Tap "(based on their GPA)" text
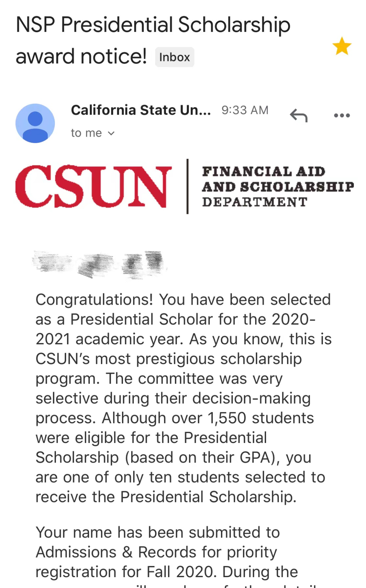The height and width of the screenshot is (588, 366). pos(202,458)
